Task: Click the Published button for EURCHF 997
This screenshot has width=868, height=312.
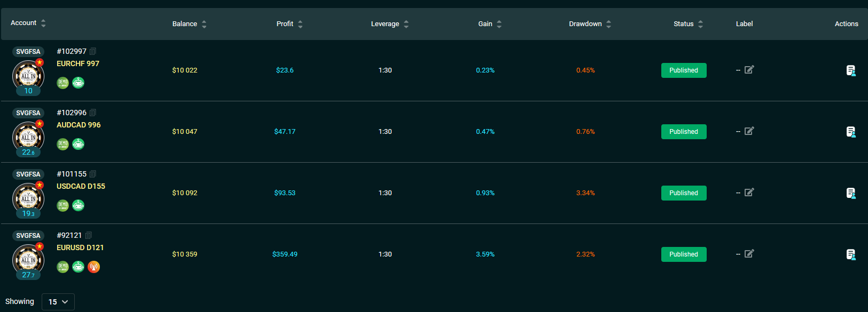Action: [x=684, y=70]
